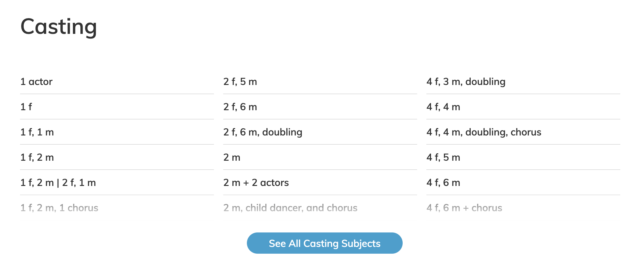Choose the "4 f, 6 m + chorus" option
The height and width of the screenshot is (266, 644).
click(464, 208)
